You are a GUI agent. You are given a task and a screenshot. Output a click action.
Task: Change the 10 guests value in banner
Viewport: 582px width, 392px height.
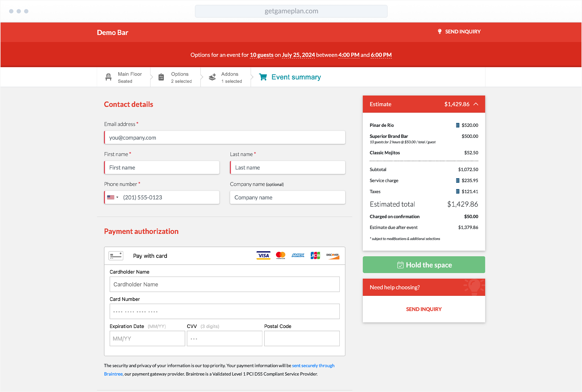tap(261, 55)
